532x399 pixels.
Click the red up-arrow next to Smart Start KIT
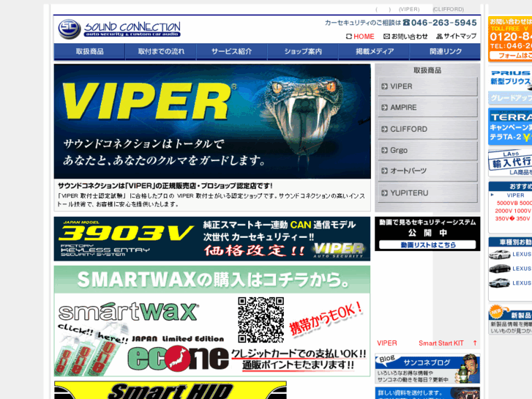tap(475, 343)
